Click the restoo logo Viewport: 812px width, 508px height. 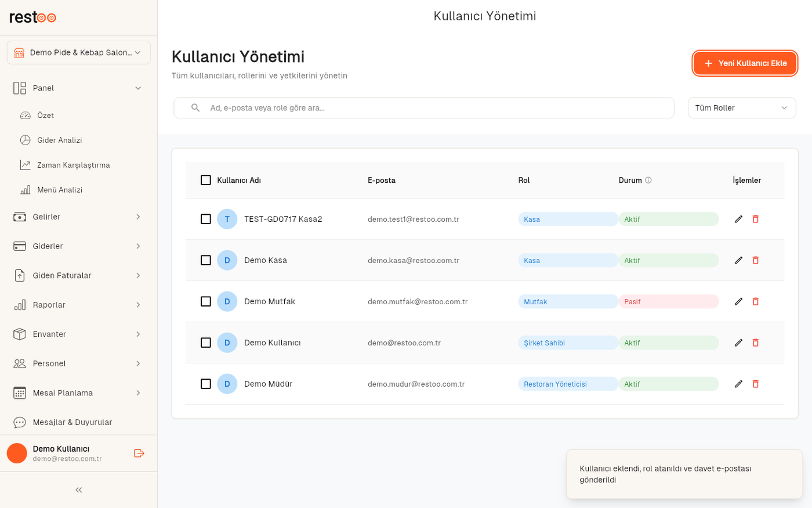[32, 17]
